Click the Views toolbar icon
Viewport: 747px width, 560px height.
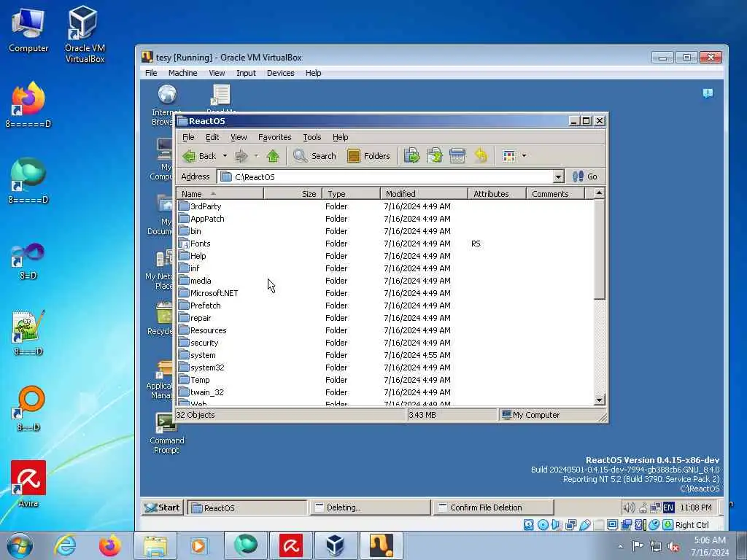508,156
